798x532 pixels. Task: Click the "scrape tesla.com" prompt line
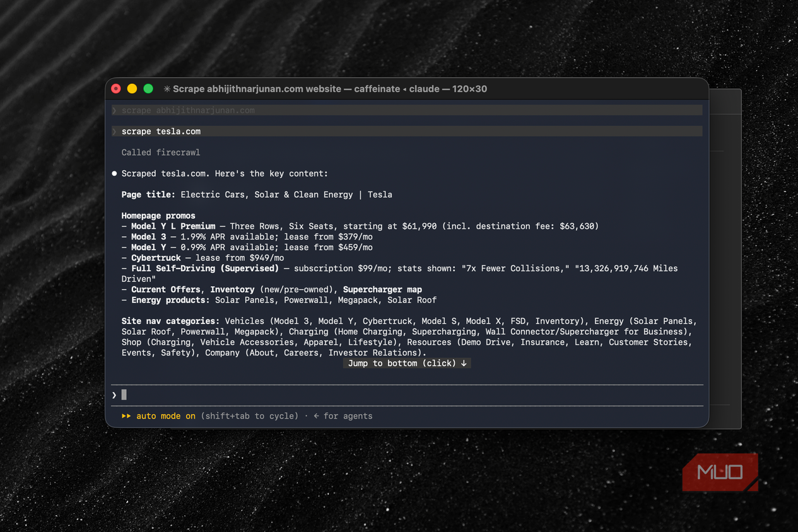click(x=407, y=131)
